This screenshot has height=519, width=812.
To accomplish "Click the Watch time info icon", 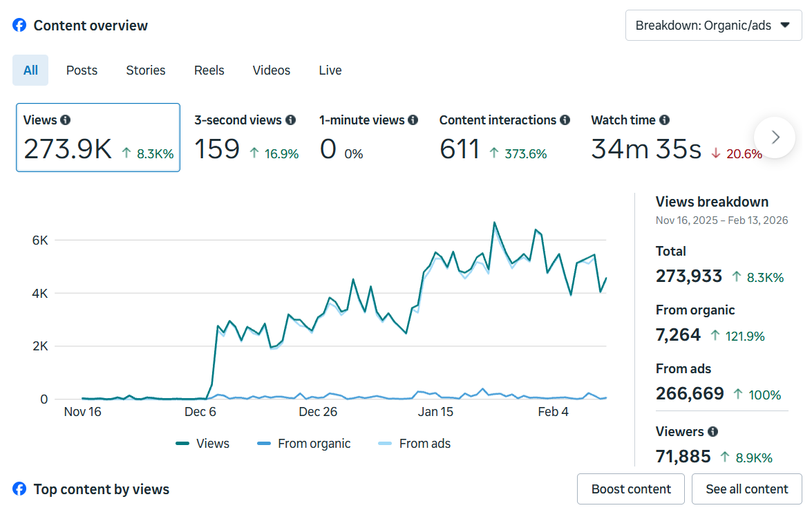I will (664, 120).
